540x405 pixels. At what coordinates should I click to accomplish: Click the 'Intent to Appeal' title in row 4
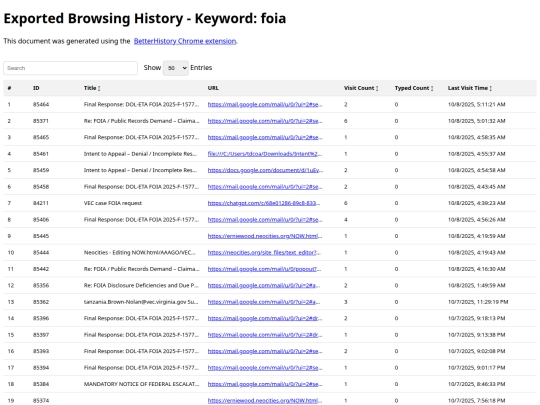pyautogui.click(x=141, y=154)
